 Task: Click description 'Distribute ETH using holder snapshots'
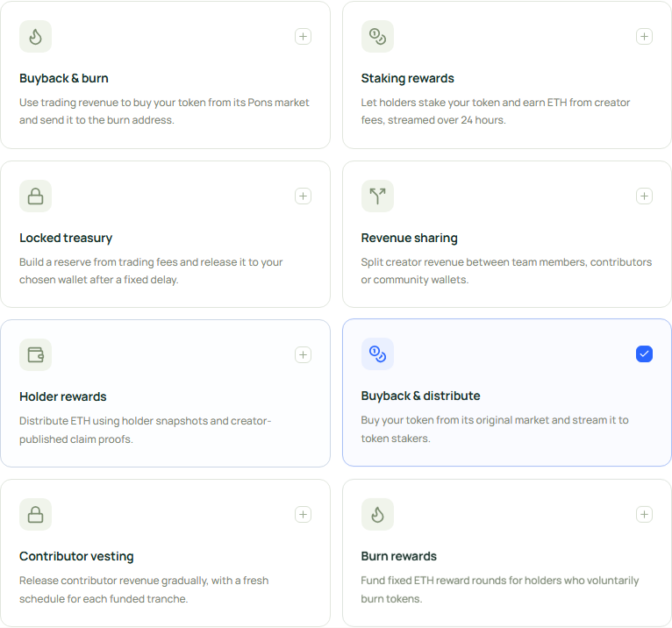pyautogui.click(x=146, y=430)
